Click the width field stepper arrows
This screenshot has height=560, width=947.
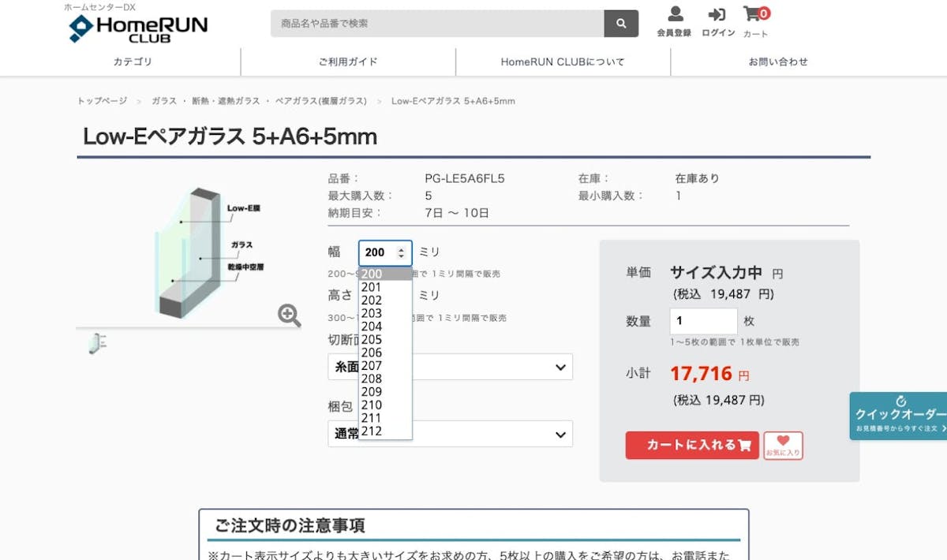(x=402, y=253)
